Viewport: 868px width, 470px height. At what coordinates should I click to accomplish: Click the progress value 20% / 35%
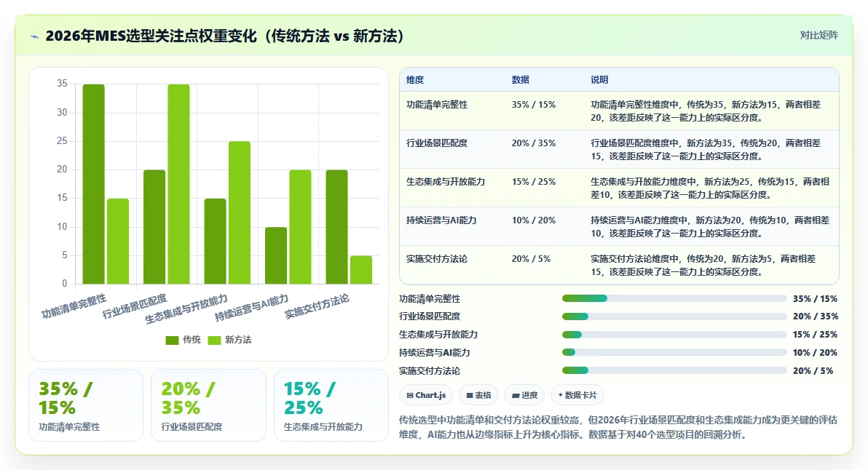point(815,316)
